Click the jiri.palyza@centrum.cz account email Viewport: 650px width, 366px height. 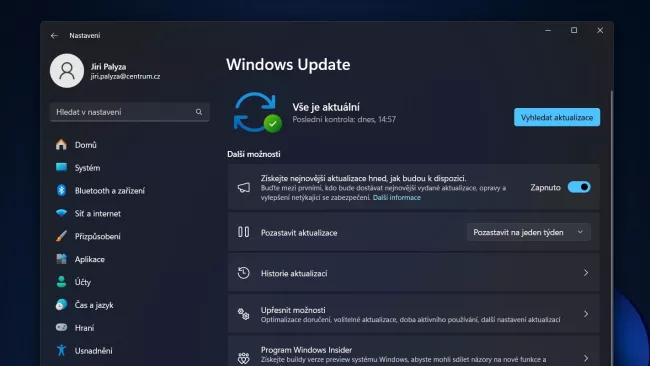click(125, 77)
